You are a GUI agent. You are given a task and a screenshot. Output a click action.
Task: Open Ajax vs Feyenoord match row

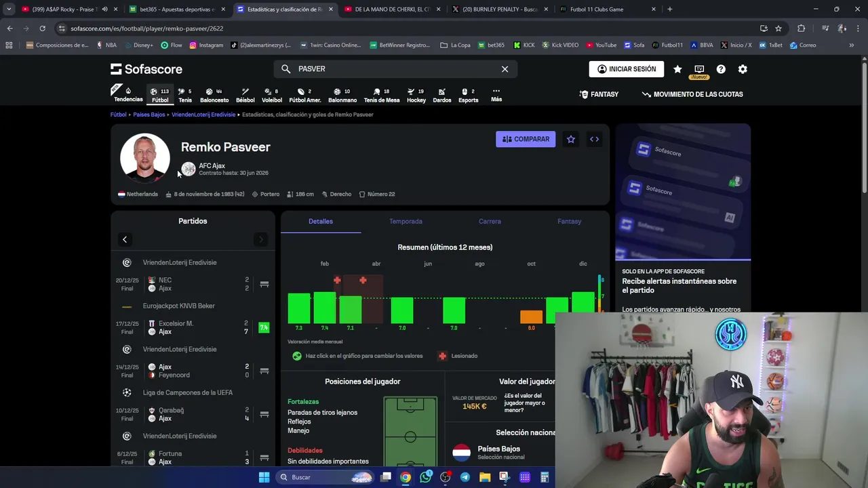[x=193, y=371]
